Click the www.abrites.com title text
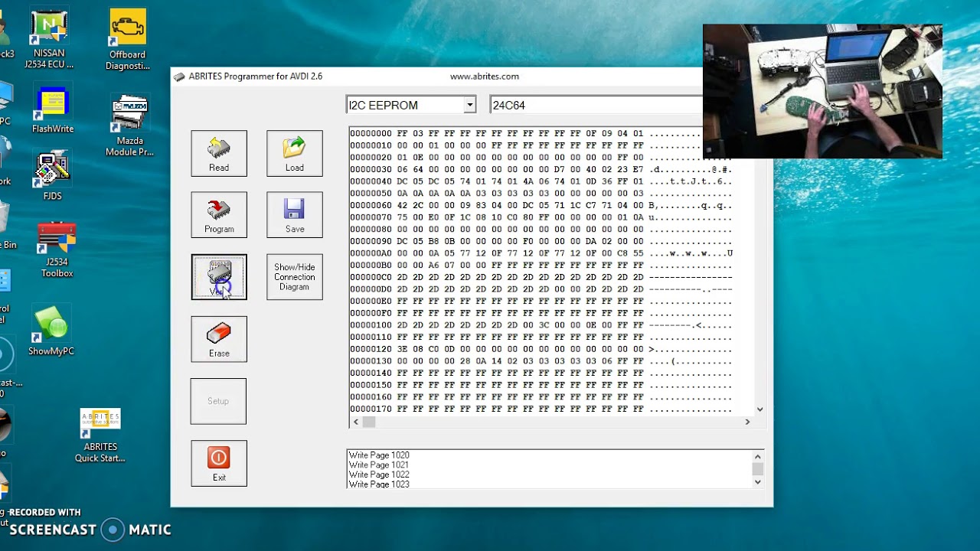The height and width of the screenshot is (551, 980). point(485,77)
